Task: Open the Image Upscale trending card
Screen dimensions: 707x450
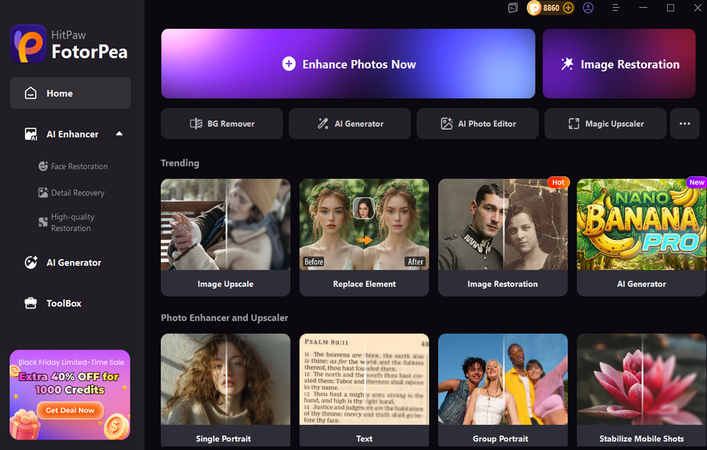Action: tap(225, 238)
